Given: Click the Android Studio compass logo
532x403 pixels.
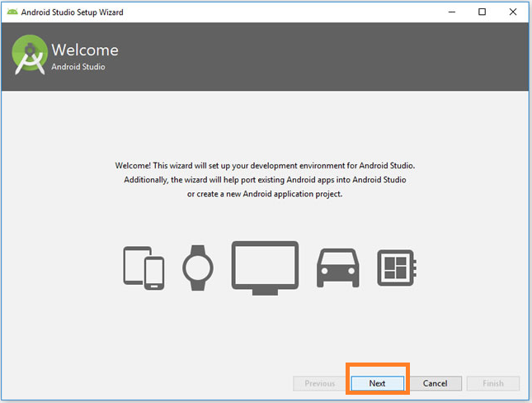Looking at the screenshot, I should (x=30, y=55).
